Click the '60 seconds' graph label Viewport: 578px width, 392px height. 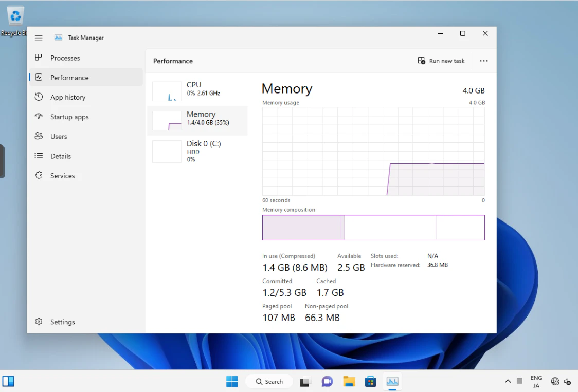click(x=276, y=200)
